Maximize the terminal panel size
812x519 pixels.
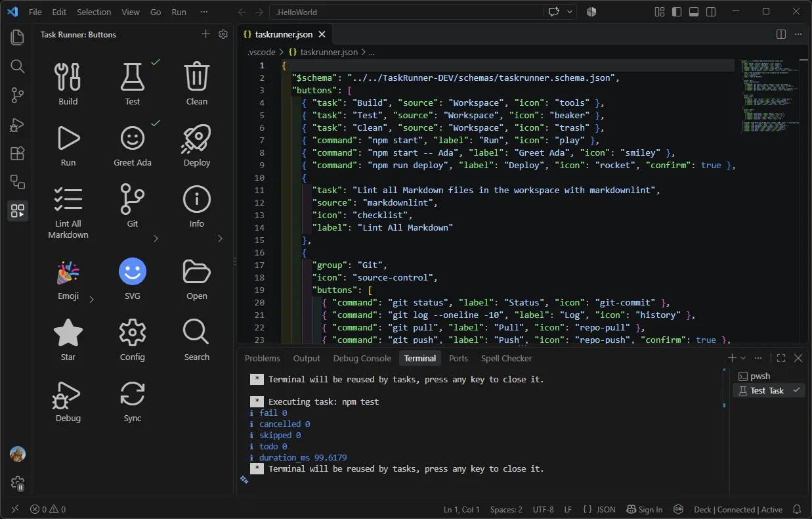[781, 358]
